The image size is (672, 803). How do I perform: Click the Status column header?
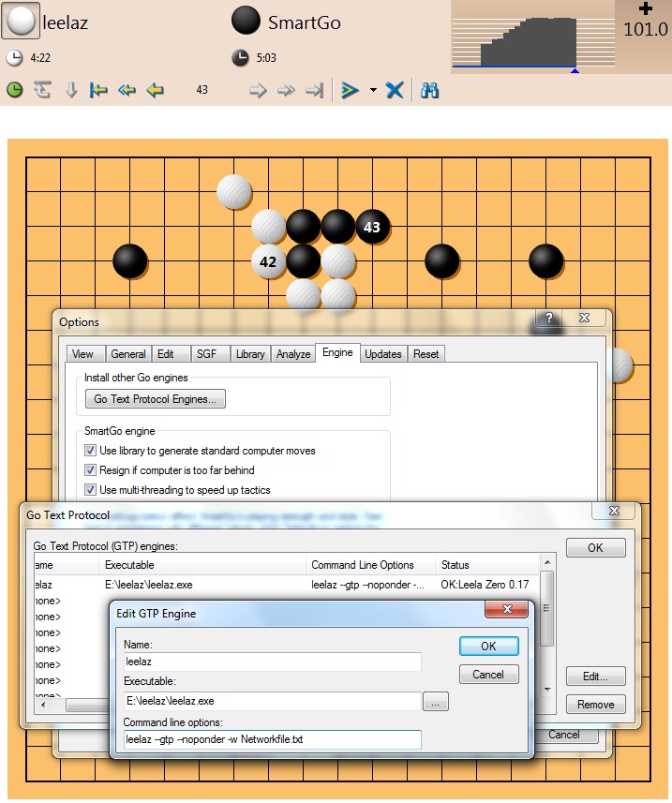486,565
